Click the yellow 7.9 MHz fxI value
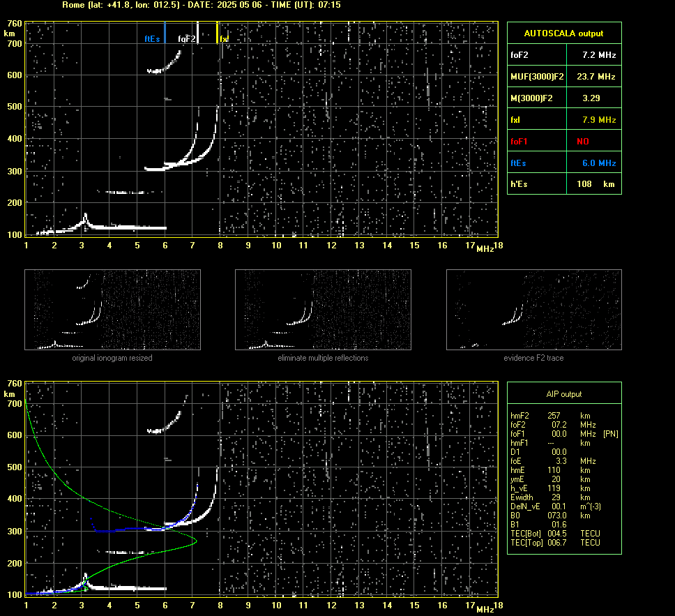675x616 pixels. tap(599, 120)
